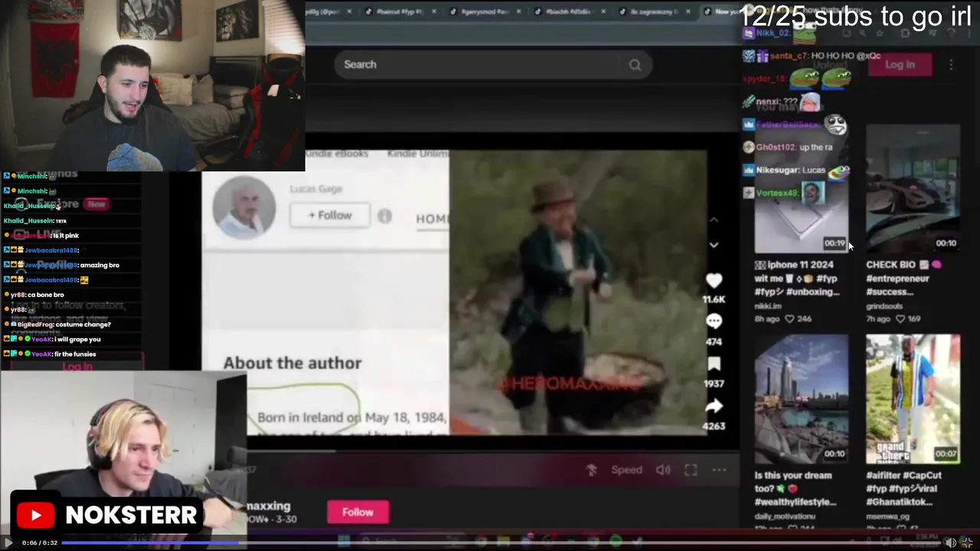Click the 'Is this your dream too?' caption
Image resolution: width=980 pixels, height=551 pixels.
(795, 488)
